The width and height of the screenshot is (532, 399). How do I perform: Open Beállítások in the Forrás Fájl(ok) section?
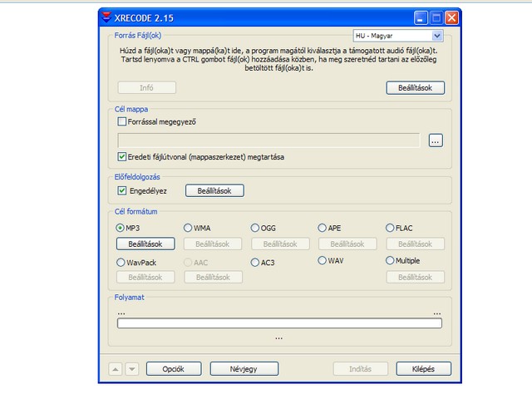tap(415, 87)
